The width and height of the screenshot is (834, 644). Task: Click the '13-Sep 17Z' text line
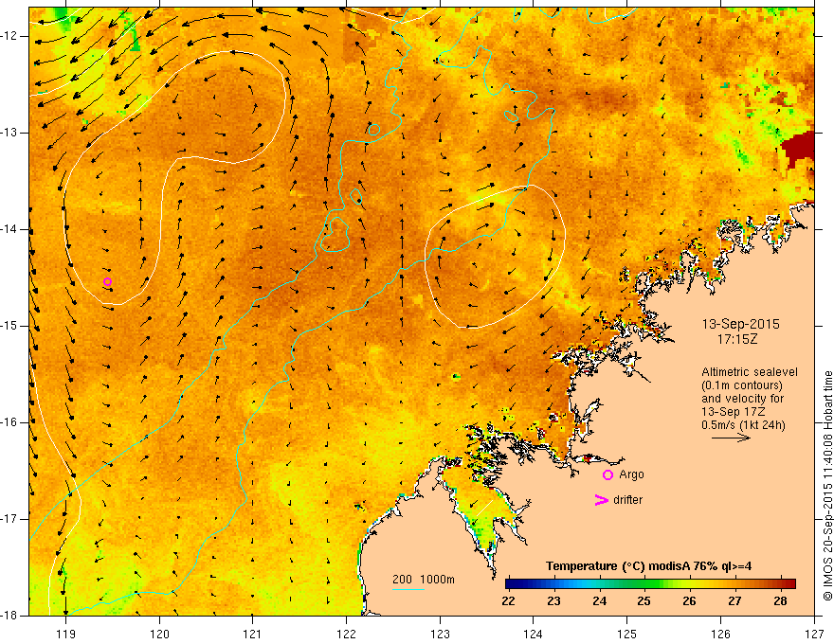click(x=733, y=412)
